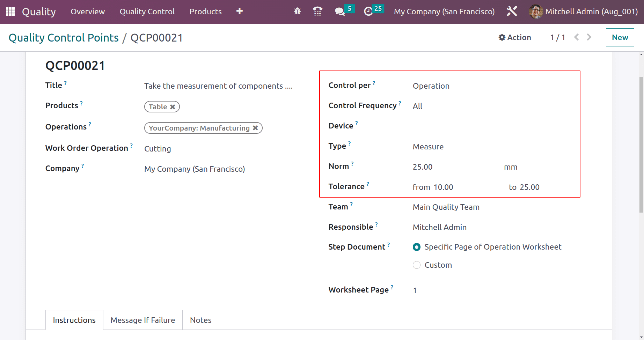This screenshot has width=644, height=340.
Task: Open the conversations chat icon
Action: (339, 12)
